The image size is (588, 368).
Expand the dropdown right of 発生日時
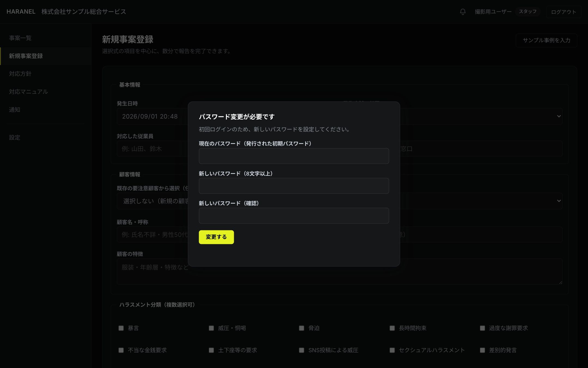point(559,116)
